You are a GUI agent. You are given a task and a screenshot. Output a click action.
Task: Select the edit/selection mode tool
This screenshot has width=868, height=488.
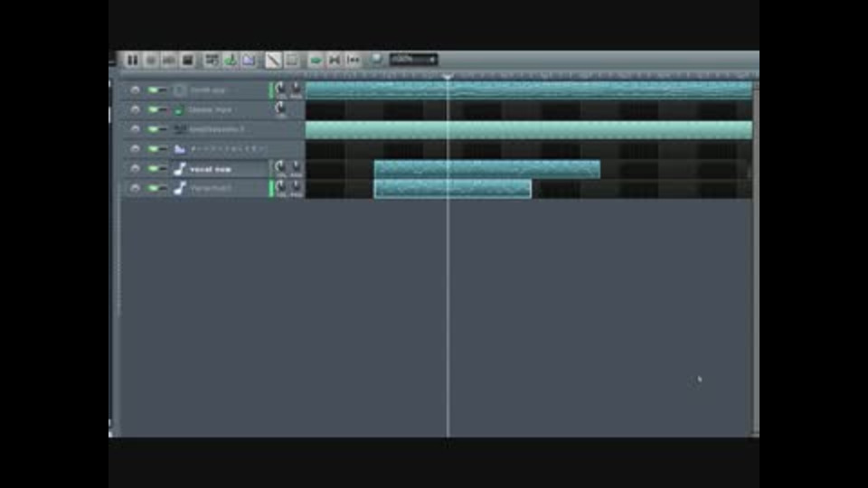coord(292,60)
